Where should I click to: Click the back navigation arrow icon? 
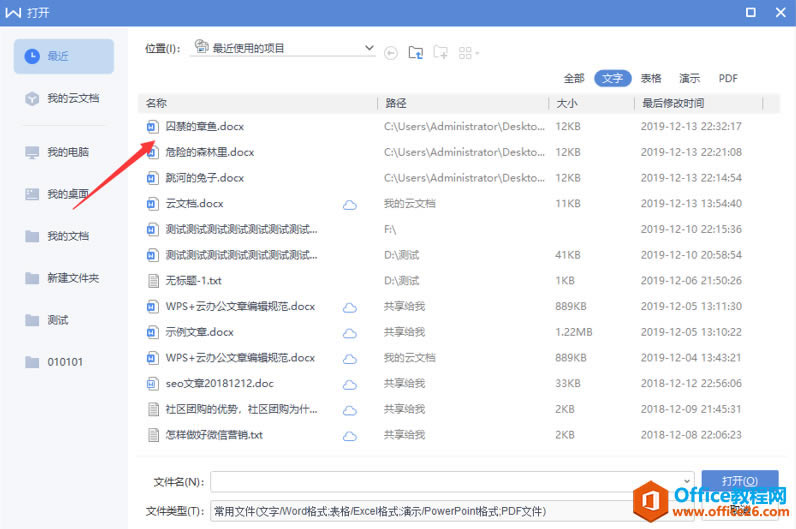click(390, 53)
